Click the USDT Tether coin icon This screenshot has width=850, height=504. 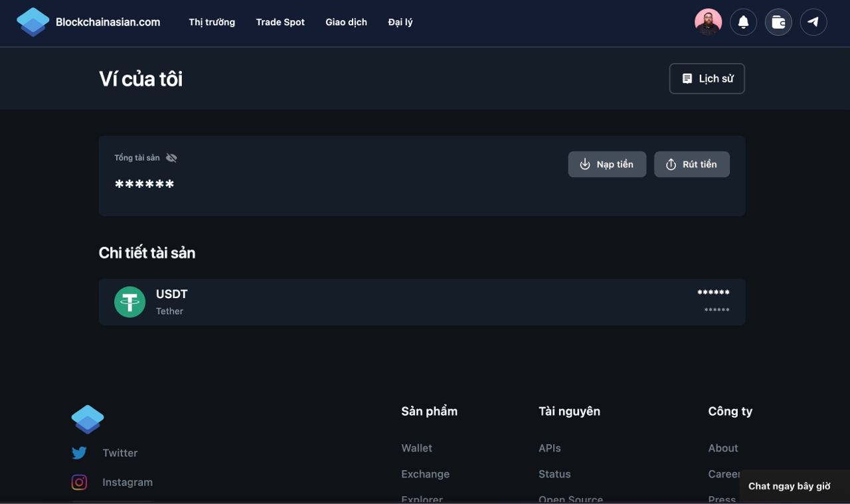(x=129, y=302)
